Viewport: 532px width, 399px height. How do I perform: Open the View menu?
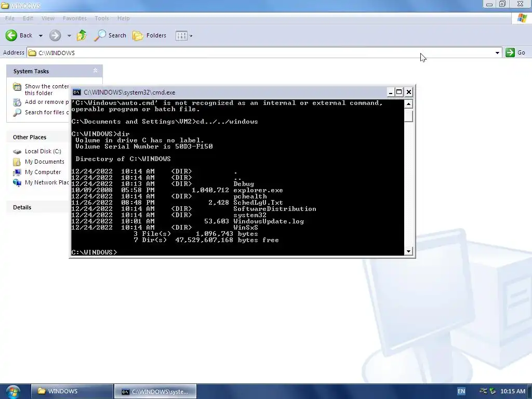(x=48, y=18)
